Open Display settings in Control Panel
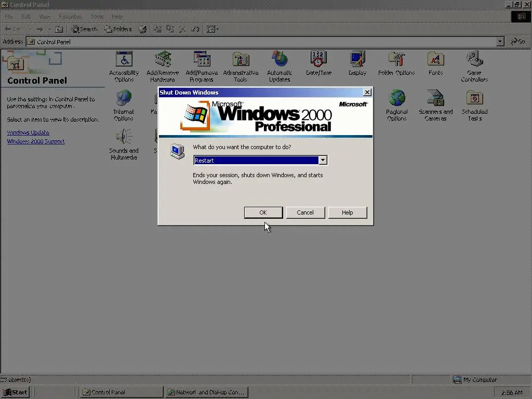This screenshot has height=399, width=532. 357,63
